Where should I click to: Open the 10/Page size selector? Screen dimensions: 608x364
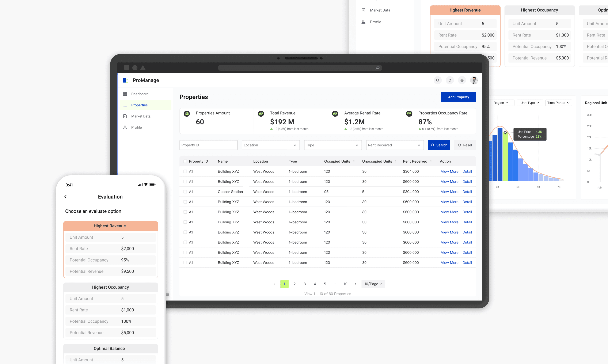[x=373, y=284]
